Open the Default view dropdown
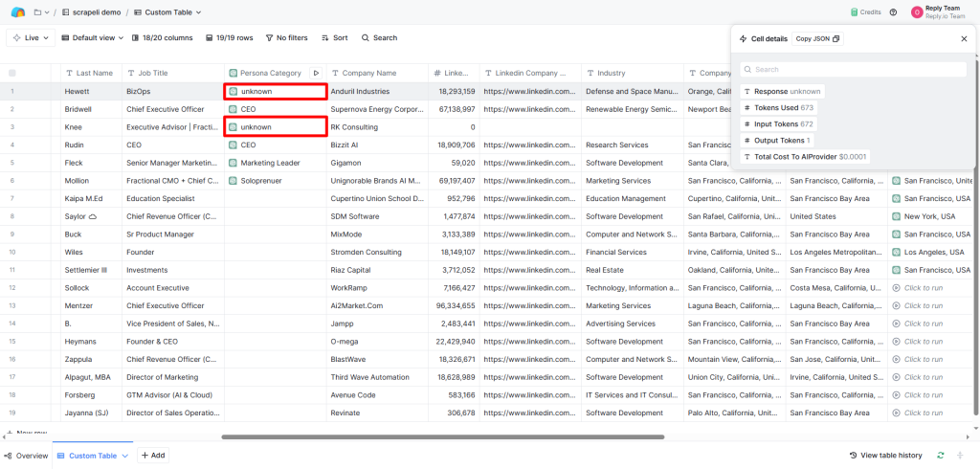Image resolution: width=980 pixels, height=469 pixels. [93, 38]
